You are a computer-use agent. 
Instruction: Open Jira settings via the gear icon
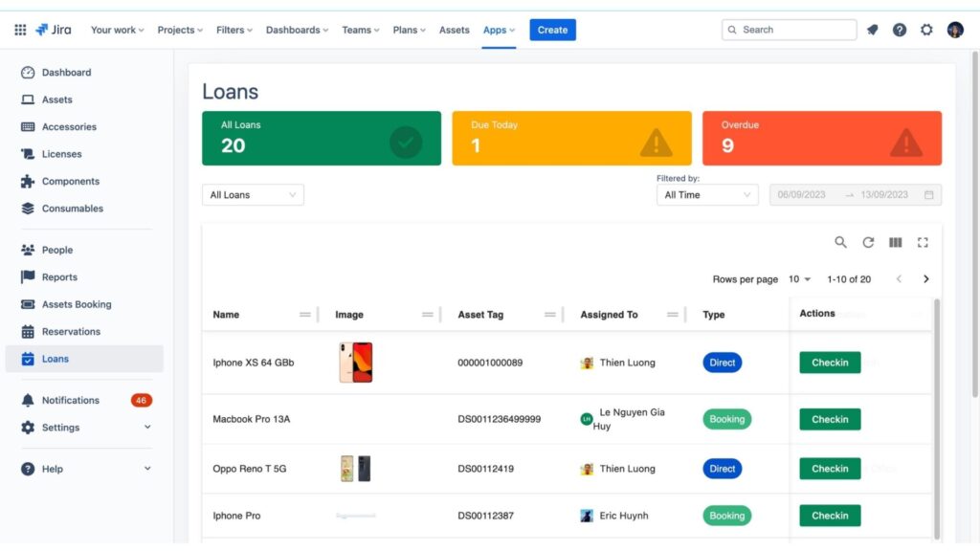point(925,29)
